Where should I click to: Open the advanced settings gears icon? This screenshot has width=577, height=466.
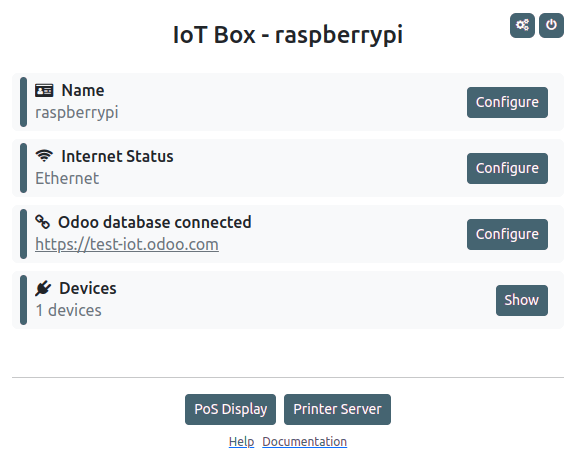click(x=522, y=25)
